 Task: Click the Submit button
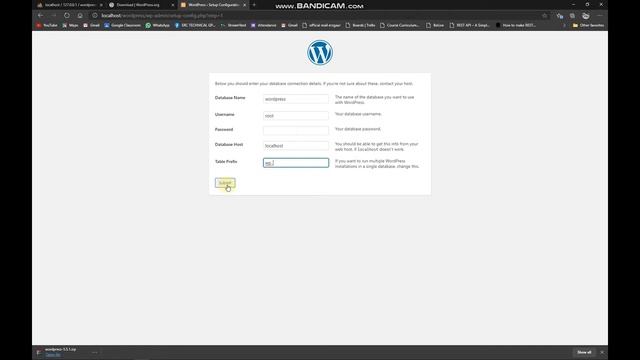pyautogui.click(x=225, y=183)
